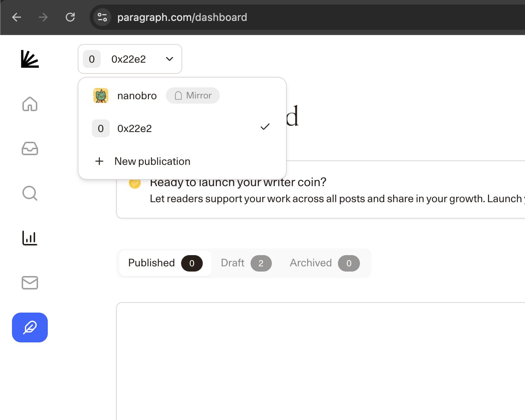
Task: Open the 0x22e2 publication dropdown
Action: 130,59
